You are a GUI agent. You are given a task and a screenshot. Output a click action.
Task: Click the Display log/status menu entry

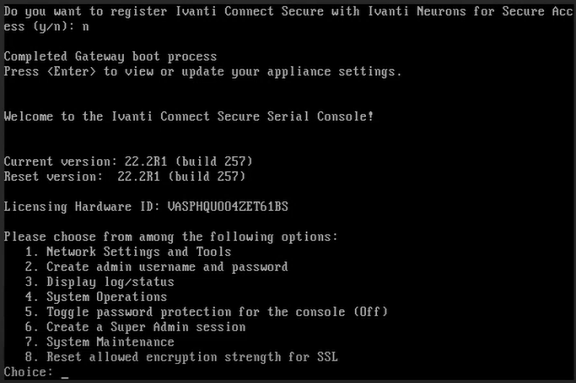[x=100, y=282]
